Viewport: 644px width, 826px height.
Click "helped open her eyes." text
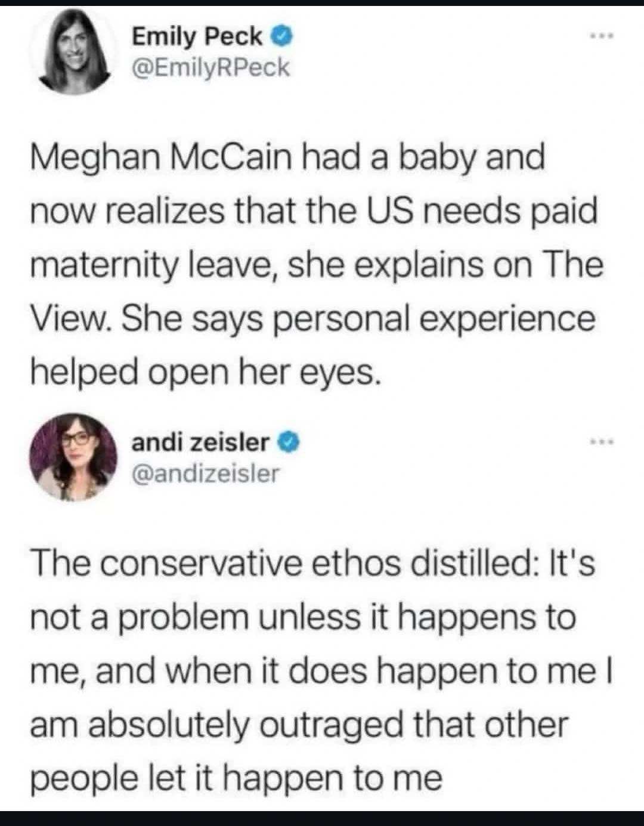click(x=205, y=372)
